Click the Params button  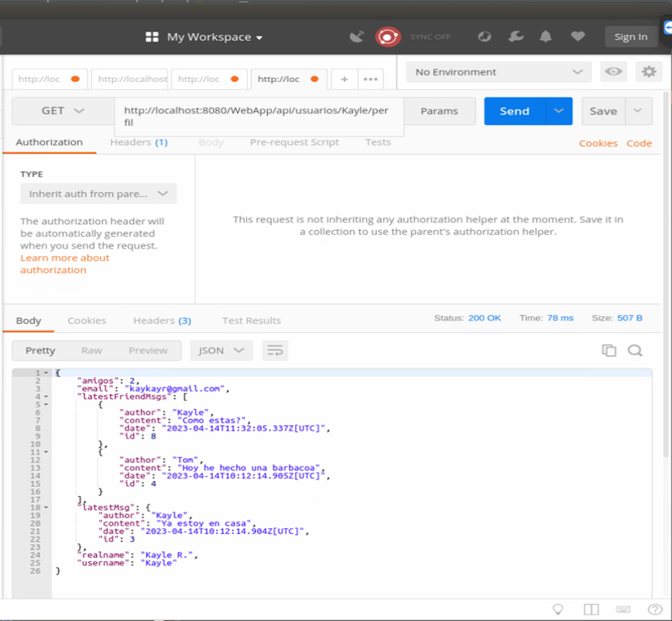[439, 111]
